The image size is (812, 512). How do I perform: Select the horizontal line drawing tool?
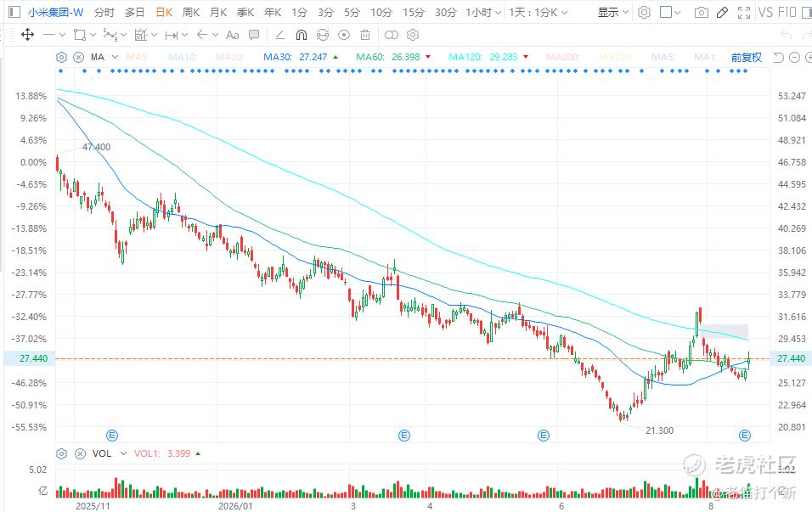(49, 35)
